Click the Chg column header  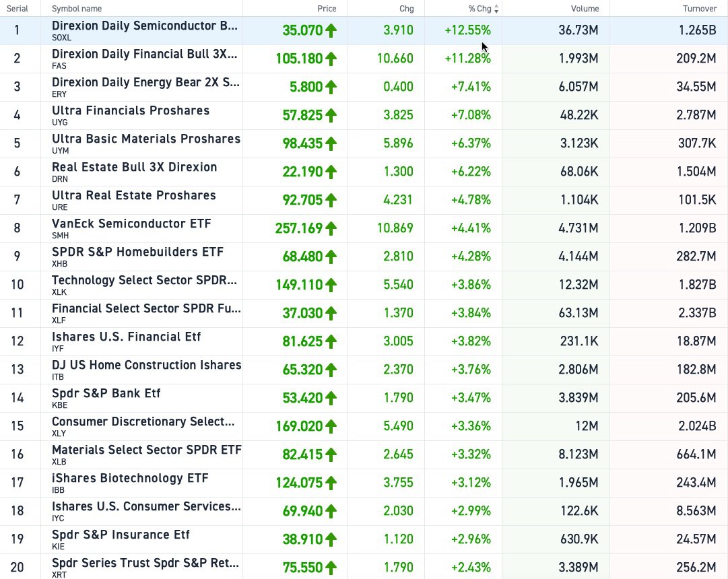click(406, 9)
